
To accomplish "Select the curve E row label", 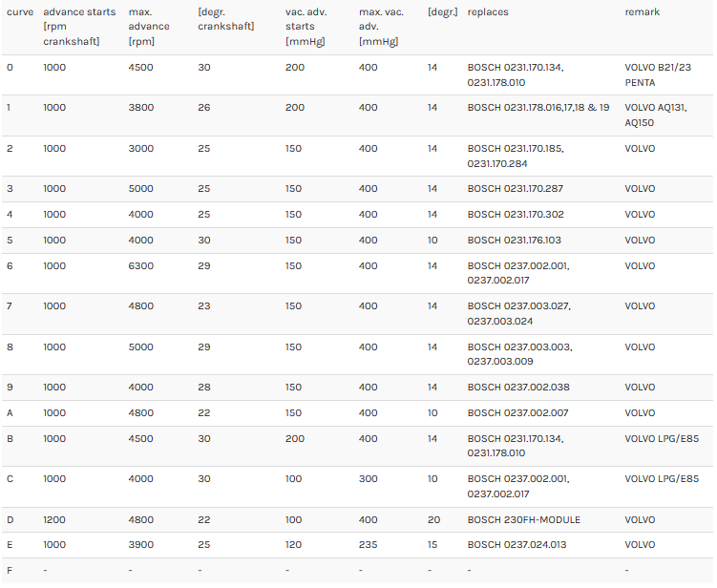I will 10,544.
